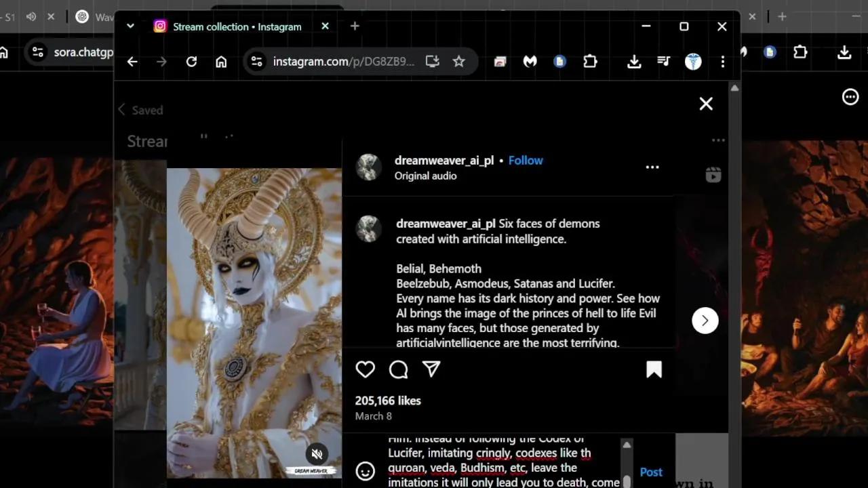Reload the Instagram page
Image resolution: width=868 pixels, height=488 pixels.
pos(191,62)
